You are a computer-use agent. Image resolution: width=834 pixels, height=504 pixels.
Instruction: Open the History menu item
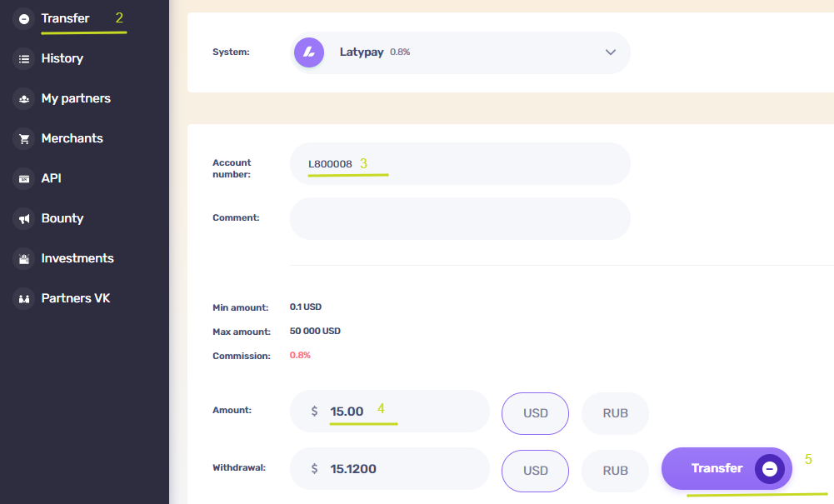62,58
